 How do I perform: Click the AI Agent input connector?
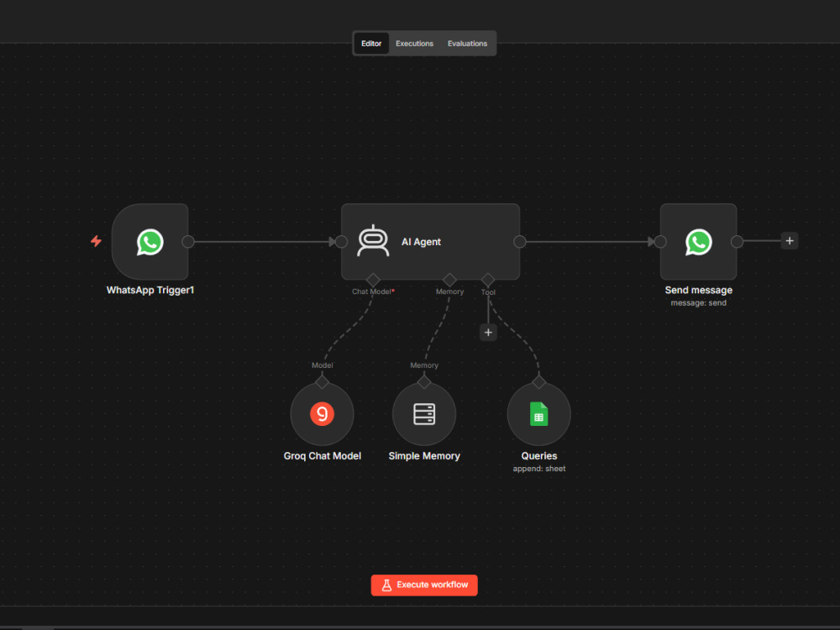coord(341,242)
